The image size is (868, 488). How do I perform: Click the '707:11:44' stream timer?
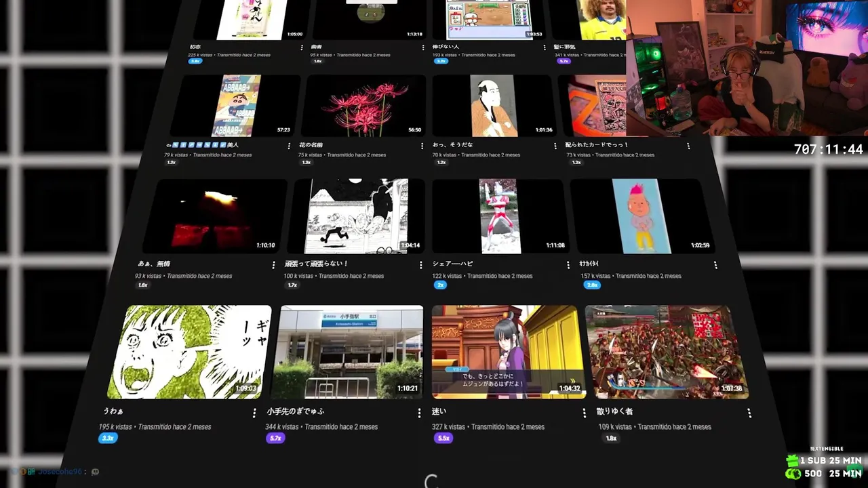click(x=829, y=149)
